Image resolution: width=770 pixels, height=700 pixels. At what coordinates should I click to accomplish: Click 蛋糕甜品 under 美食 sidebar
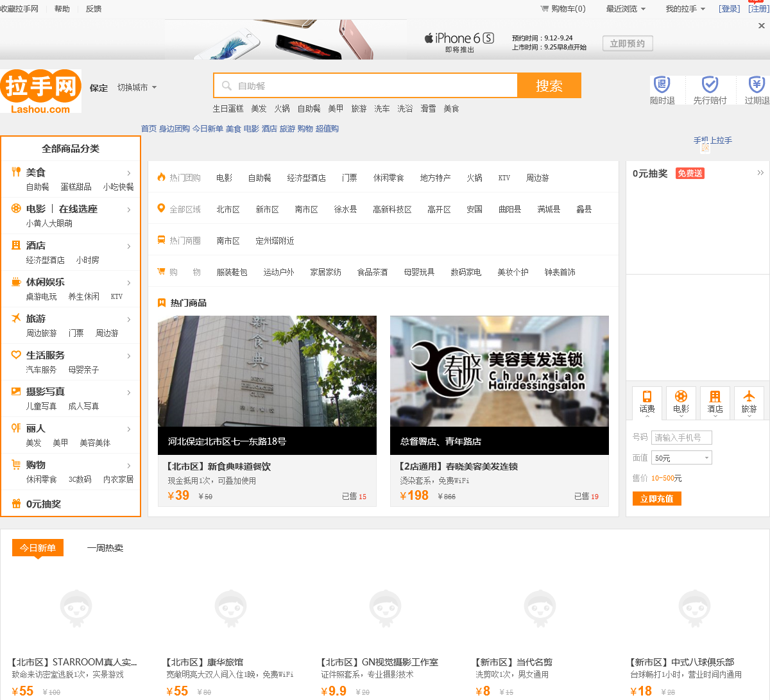pos(76,187)
